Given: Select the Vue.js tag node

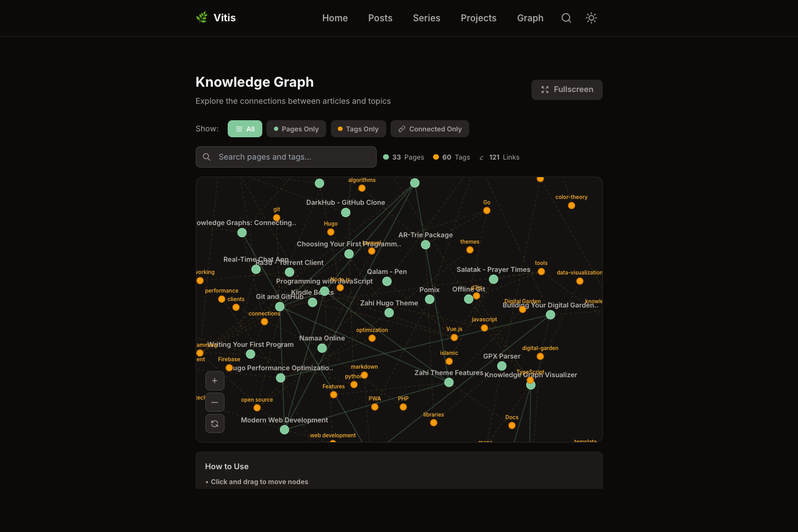Looking at the screenshot, I should point(454,338).
